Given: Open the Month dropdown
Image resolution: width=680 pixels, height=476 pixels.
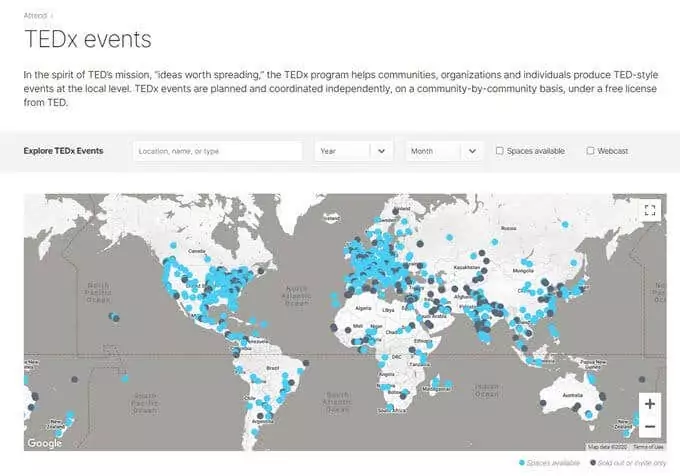Looking at the screenshot, I should (x=445, y=151).
